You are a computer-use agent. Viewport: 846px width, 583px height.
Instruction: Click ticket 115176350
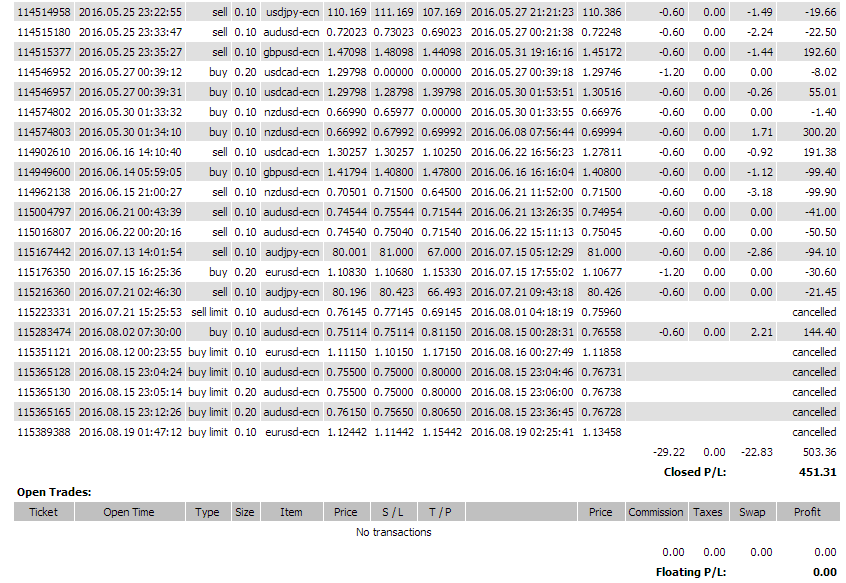[x=44, y=271]
